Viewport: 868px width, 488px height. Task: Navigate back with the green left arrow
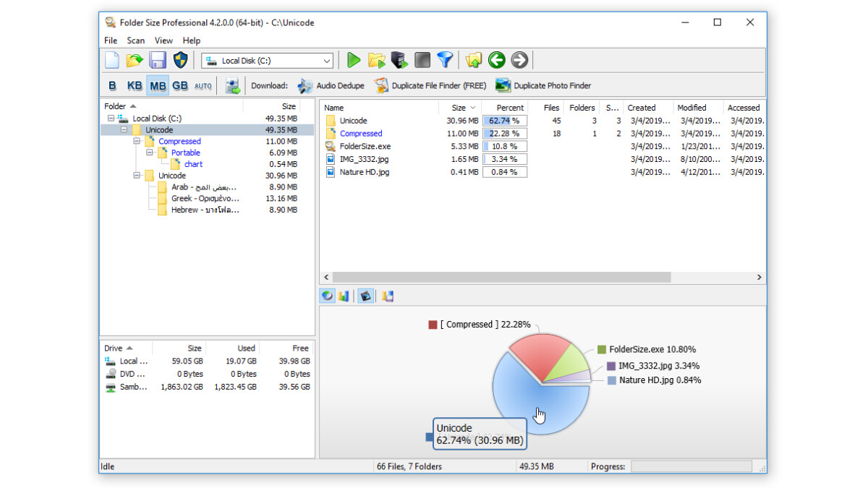point(496,60)
